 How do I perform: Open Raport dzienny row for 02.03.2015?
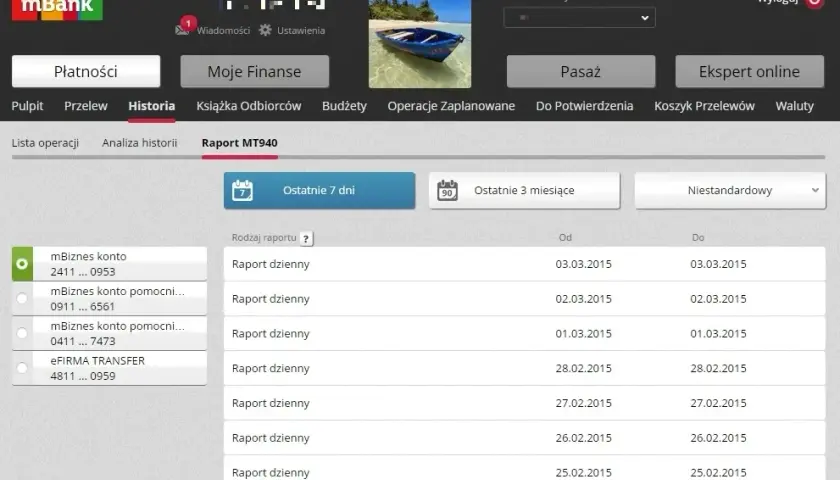(x=524, y=298)
